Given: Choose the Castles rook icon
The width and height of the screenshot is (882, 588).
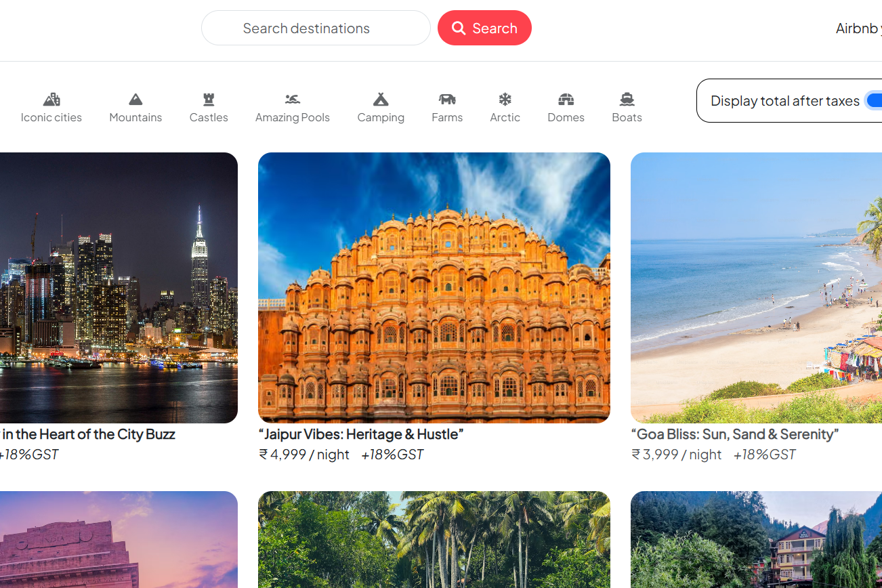Looking at the screenshot, I should click(x=209, y=100).
